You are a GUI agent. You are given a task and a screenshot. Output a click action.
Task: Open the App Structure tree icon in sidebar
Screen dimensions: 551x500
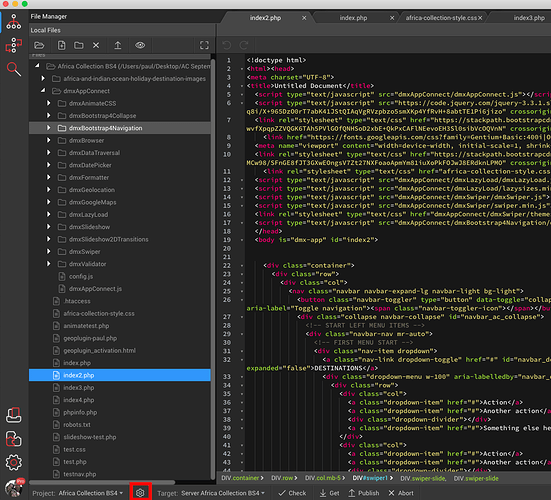tap(14, 22)
